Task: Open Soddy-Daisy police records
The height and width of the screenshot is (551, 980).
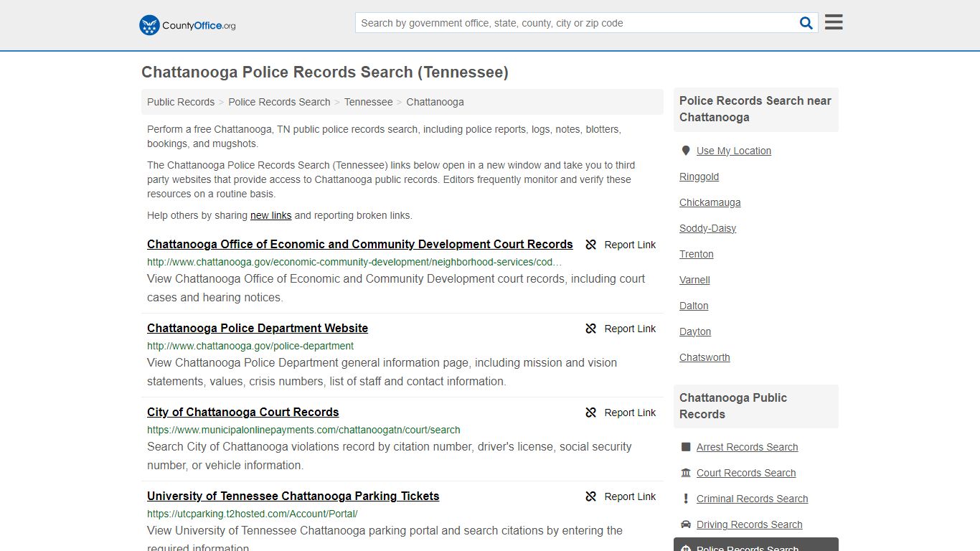Action: [x=708, y=228]
